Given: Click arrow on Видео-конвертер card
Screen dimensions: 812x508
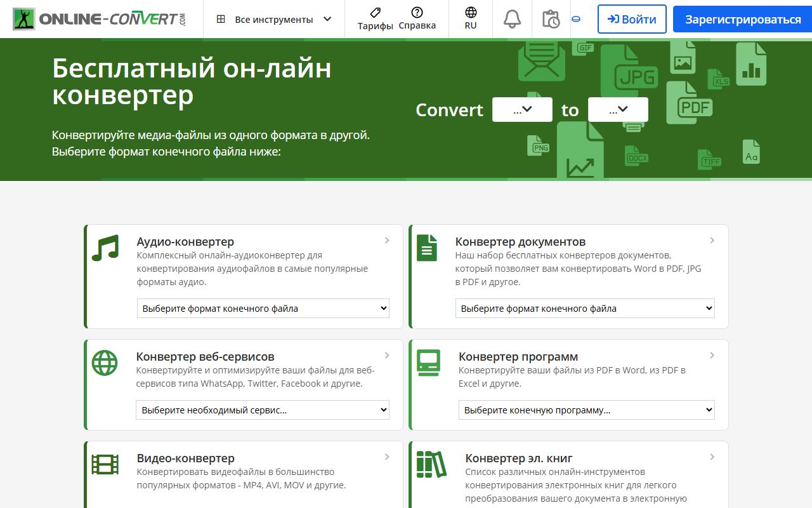Looking at the screenshot, I should coord(387,457).
